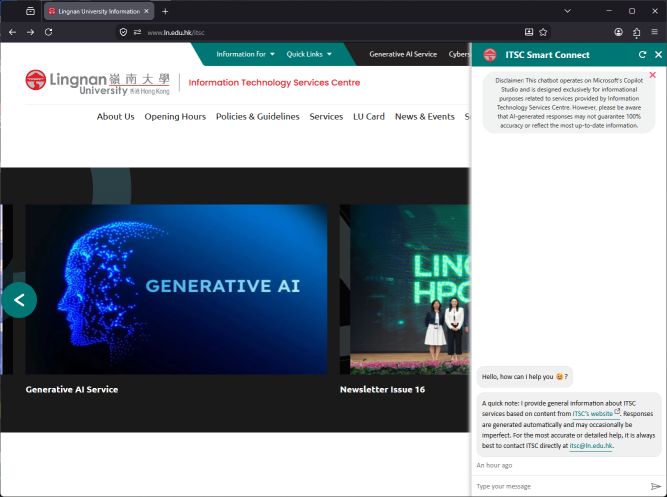Image resolution: width=667 pixels, height=497 pixels.
Task: Click the carousel previous arrow button
Action: tap(19, 300)
